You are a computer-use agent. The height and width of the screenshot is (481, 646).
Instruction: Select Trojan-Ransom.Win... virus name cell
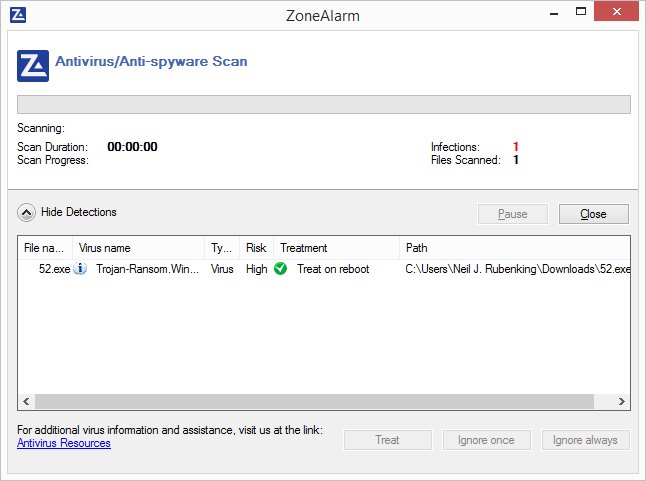pyautogui.click(x=147, y=269)
